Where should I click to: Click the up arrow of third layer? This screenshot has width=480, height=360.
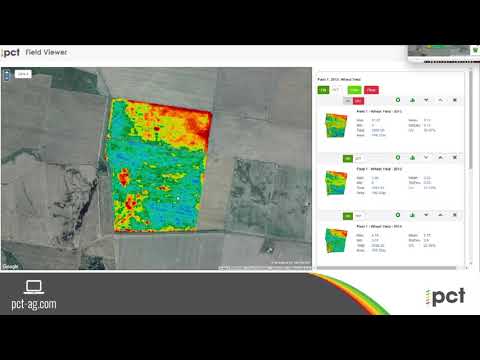[x=440, y=215]
